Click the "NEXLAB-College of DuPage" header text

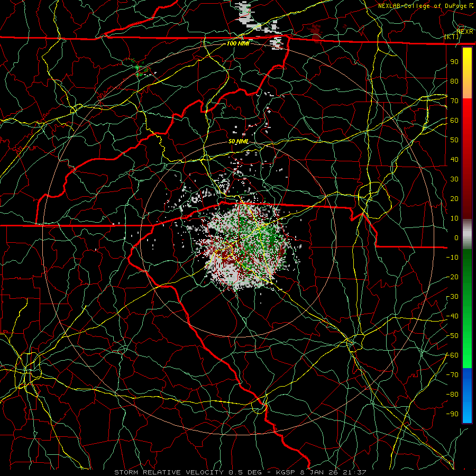(x=423, y=6)
